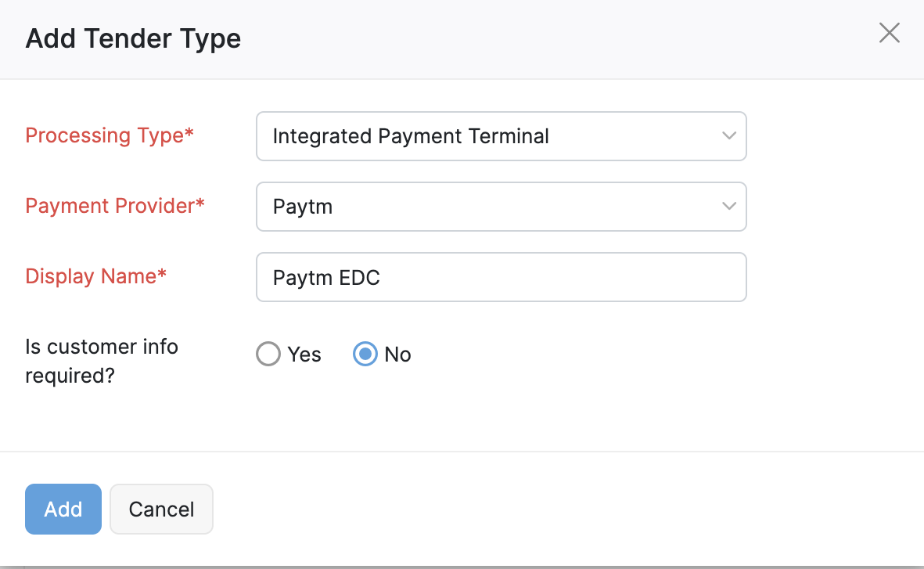Click the "Paytm EDC" text in field

326,277
